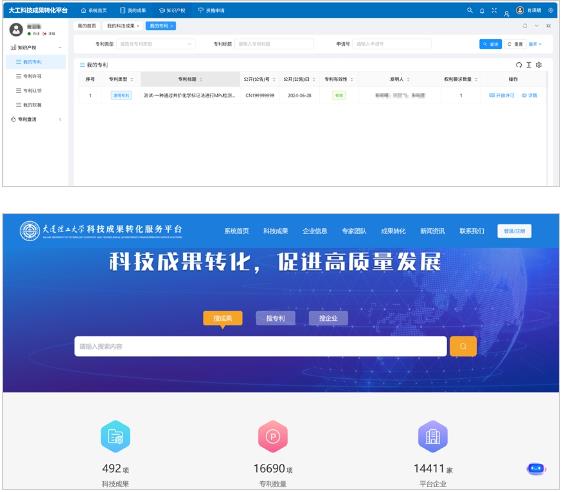Screen dimensions: 562x492
Task: Click the blue 发明专利 type tag
Action: point(122,95)
